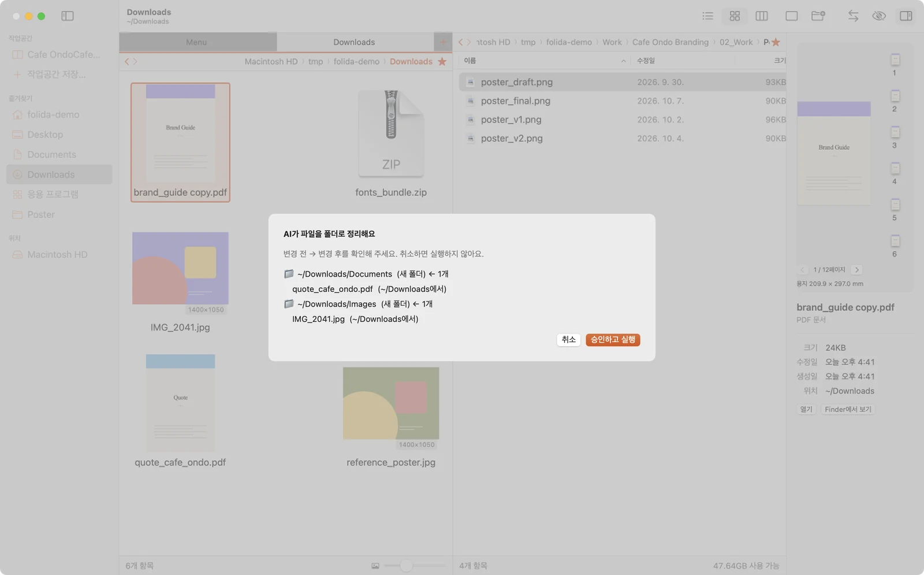Go forward in the right pane
The image size is (924, 575).
[469, 42]
